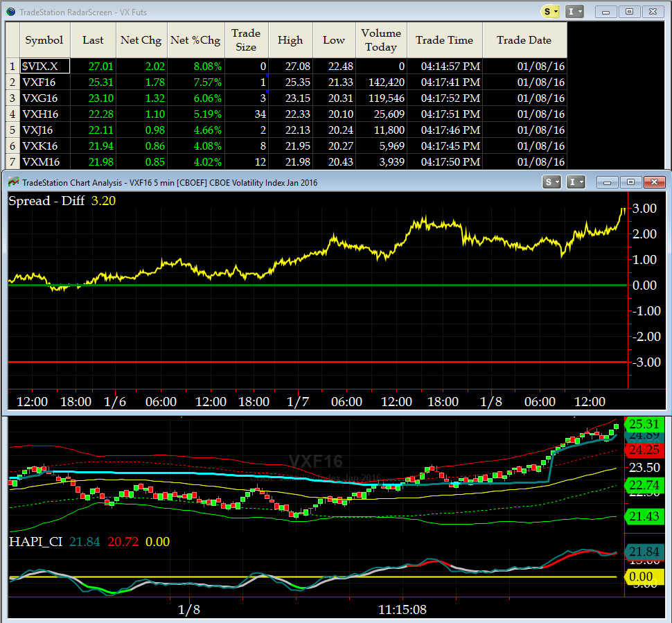Click the trade date cell in VXK16 row
Screen dimensions: 672x623
point(524,146)
